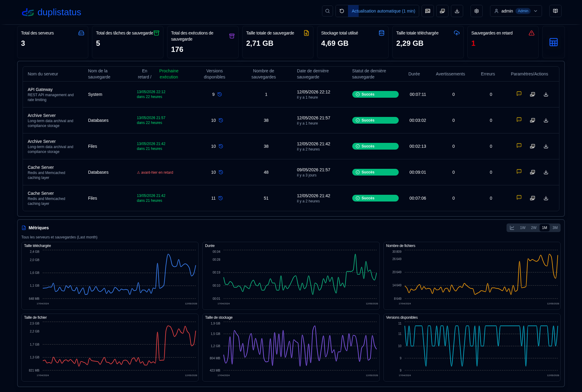Click download icon for Archive Server Files row
Image resolution: width=582 pixels, height=392 pixels.
(546, 146)
